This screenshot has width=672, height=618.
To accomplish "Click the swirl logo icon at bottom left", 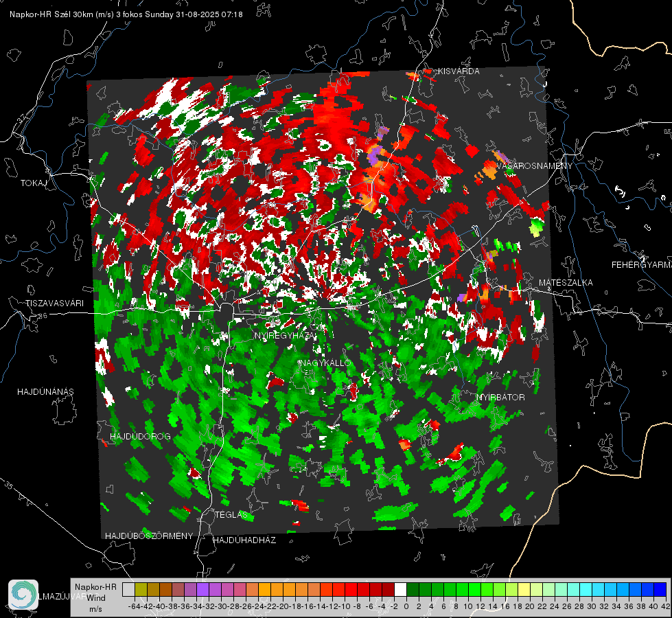I will 23,595.
